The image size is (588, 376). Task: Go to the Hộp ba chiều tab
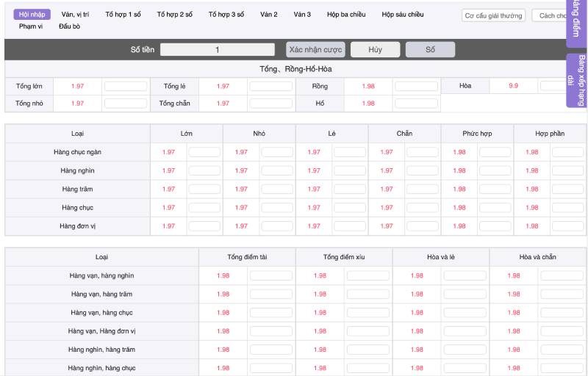tap(346, 15)
